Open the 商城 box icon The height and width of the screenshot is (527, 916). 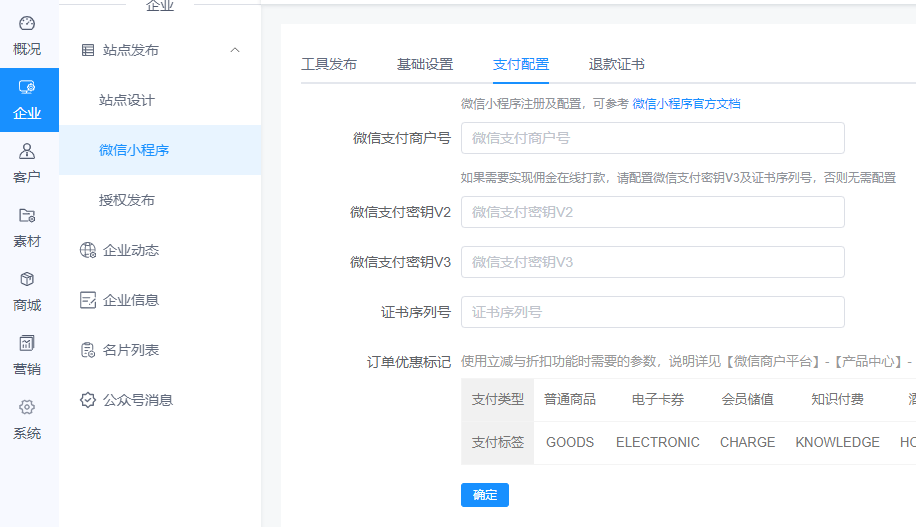tap(27, 279)
